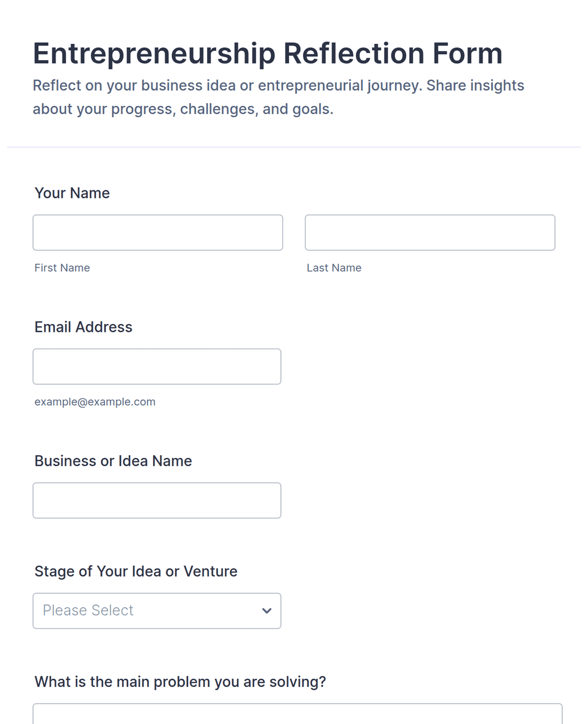Click the example@example.com hint text
This screenshot has height=724, width=588.
click(95, 402)
